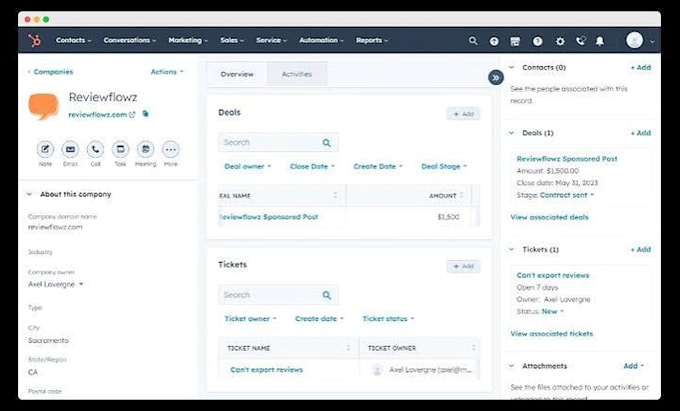Open Reviewflowz Sponsored Post in deals table

(269, 217)
